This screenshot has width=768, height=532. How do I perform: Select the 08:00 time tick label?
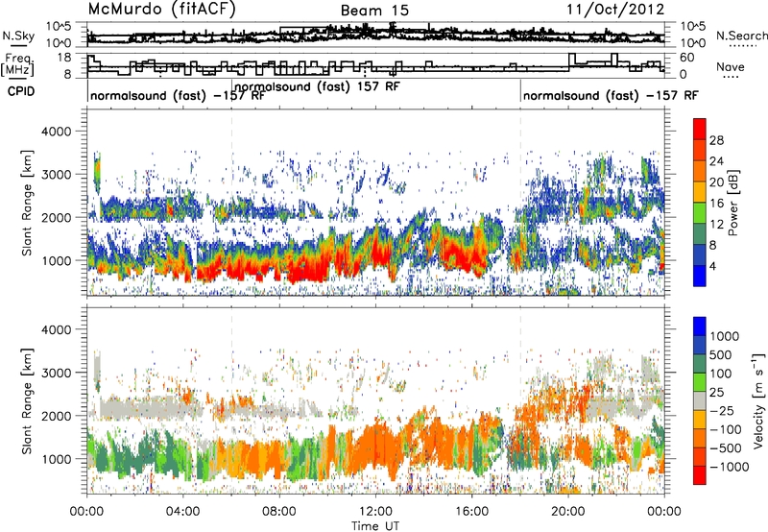tap(279, 512)
